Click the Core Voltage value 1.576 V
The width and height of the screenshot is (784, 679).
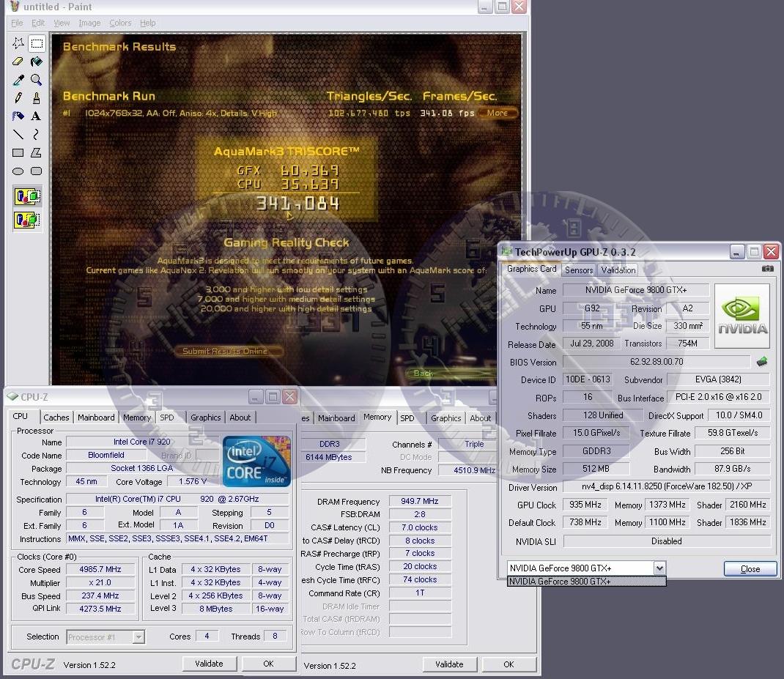pyautogui.click(x=193, y=481)
